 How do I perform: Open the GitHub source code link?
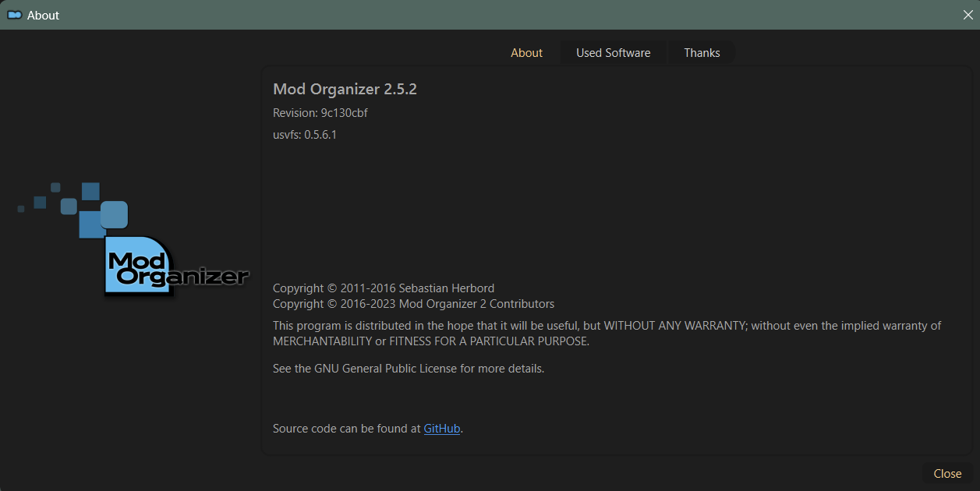click(441, 429)
